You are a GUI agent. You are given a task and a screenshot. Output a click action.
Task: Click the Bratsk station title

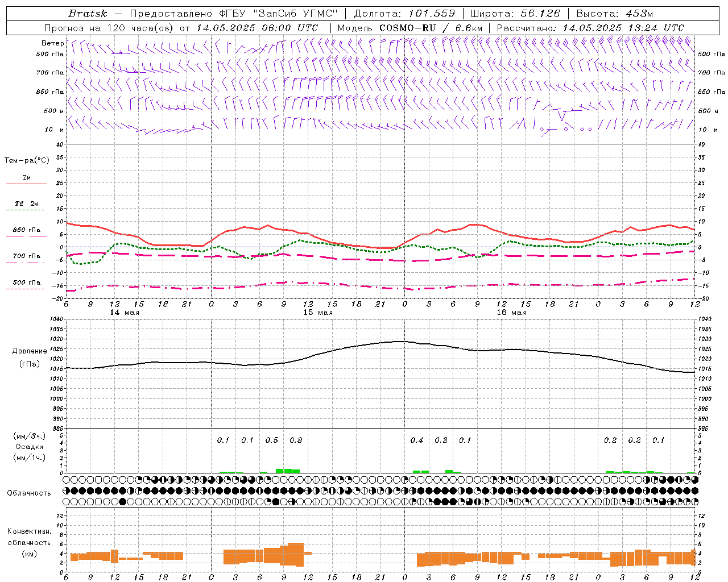coord(88,14)
